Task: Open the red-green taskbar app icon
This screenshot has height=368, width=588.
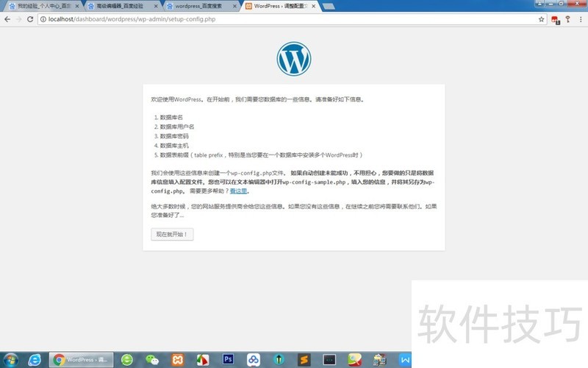Action: pyautogui.click(x=203, y=360)
